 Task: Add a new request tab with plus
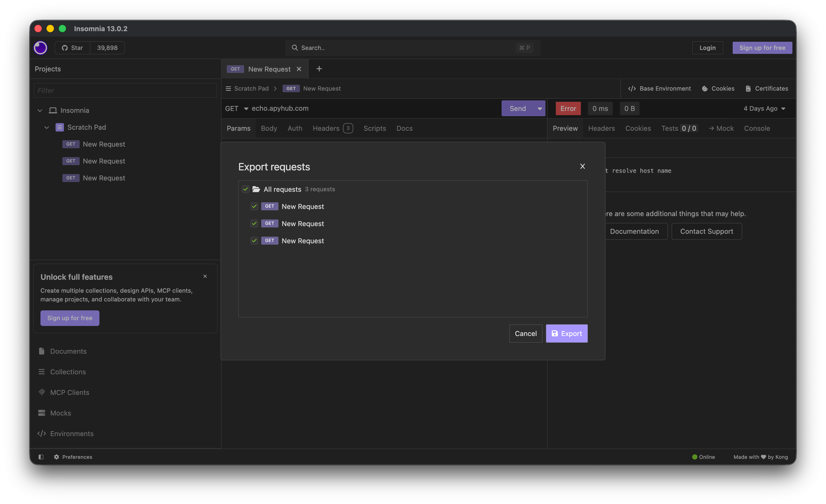pos(319,69)
